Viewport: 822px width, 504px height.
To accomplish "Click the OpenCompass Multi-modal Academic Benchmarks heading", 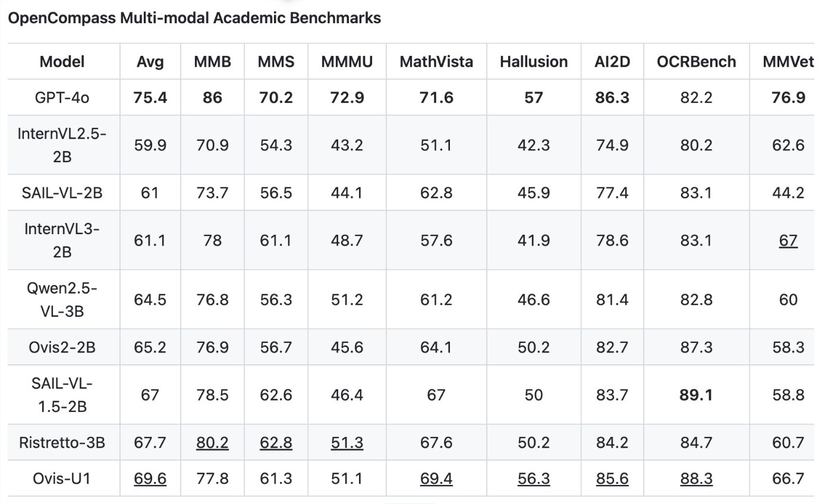I will [194, 18].
